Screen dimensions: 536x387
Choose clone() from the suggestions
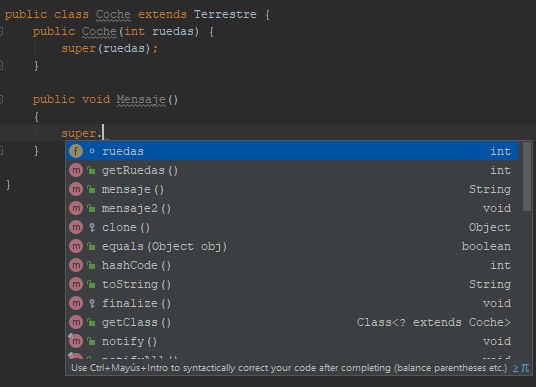(292, 227)
